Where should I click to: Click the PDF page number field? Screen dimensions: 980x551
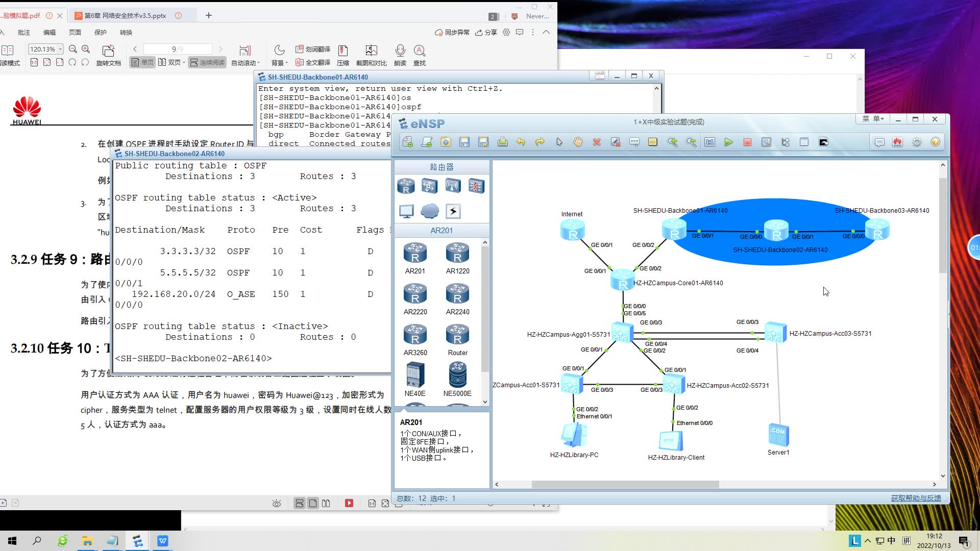point(177,49)
